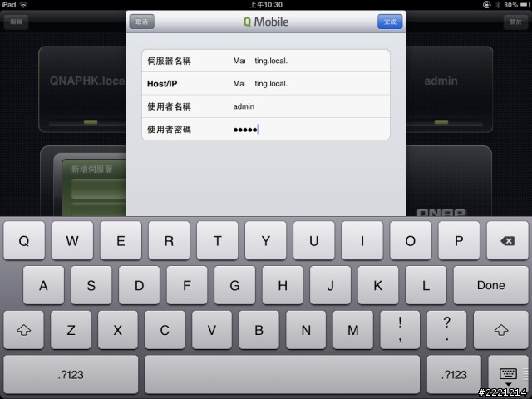Tap the right Shift arrow key
The width and height of the screenshot is (532, 399).
coord(500,330)
